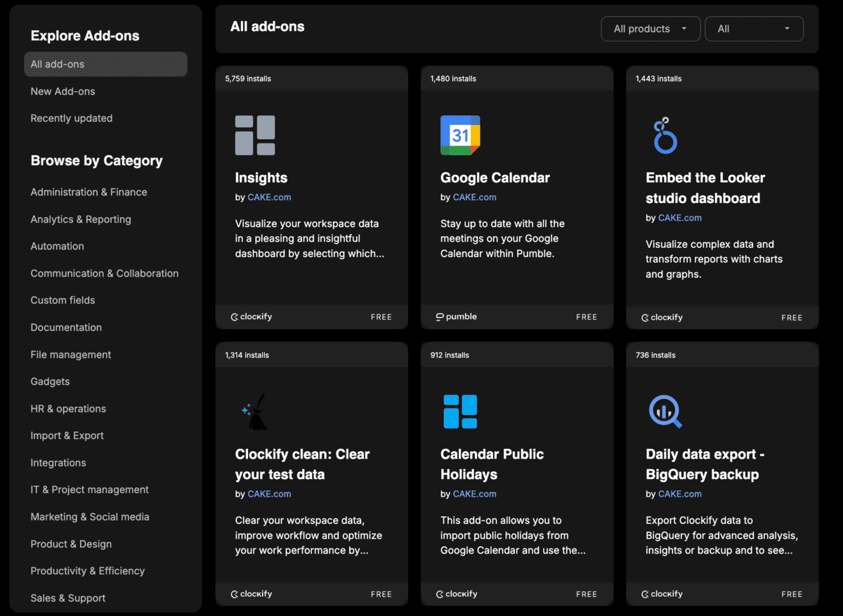Click the clockify logo on Insights card
843x616 pixels.
tap(251, 317)
